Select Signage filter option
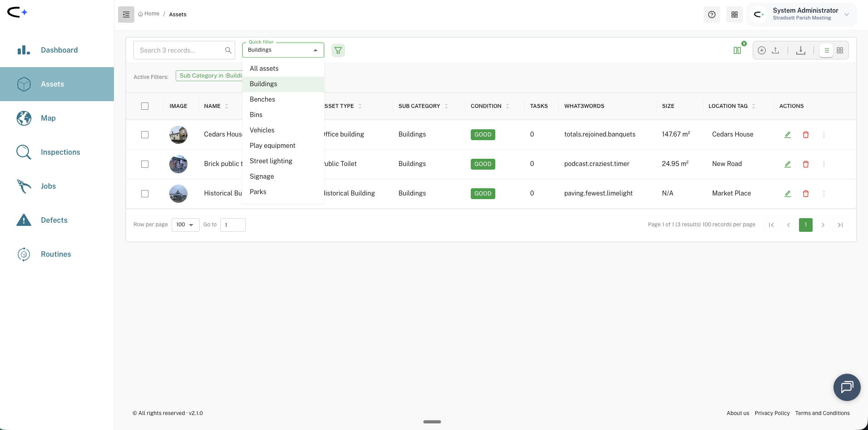The width and height of the screenshot is (868, 430). pyautogui.click(x=283, y=176)
